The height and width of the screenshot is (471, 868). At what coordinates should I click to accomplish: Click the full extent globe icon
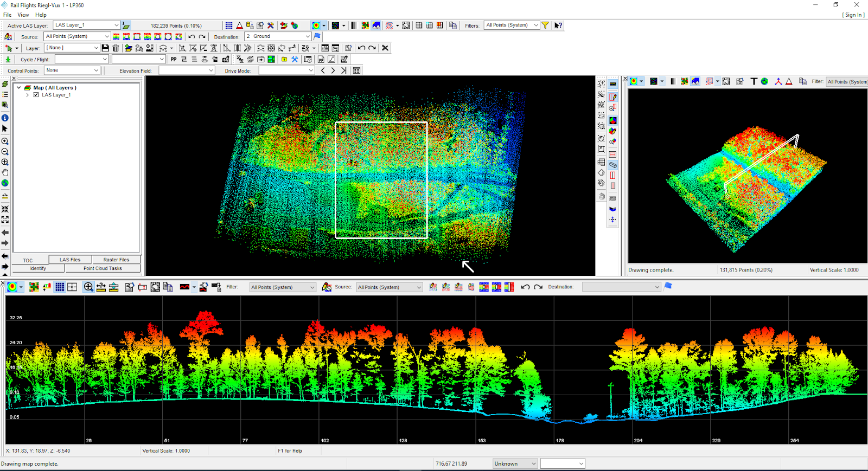pyautogui.click(x=5, y=183)
